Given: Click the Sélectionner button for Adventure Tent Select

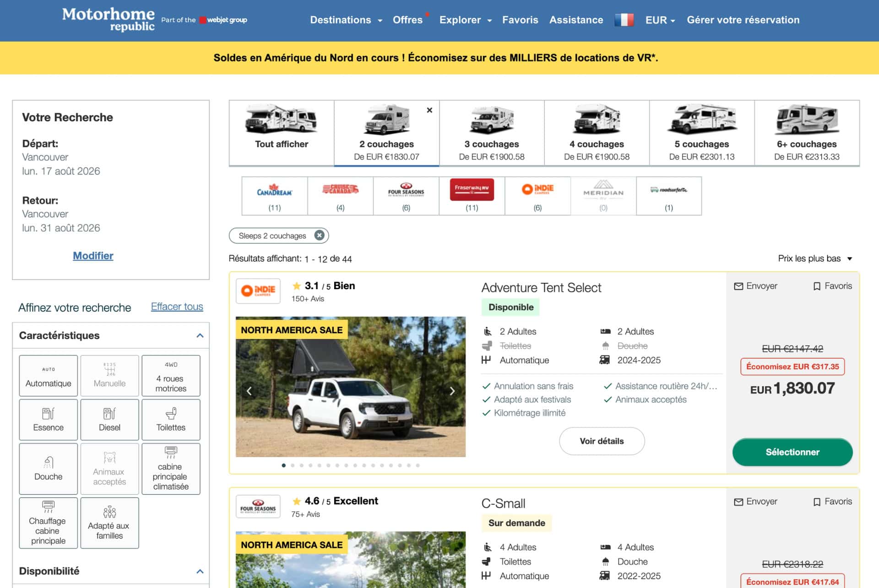Looking at the screenshot, I should pos(792,452).
